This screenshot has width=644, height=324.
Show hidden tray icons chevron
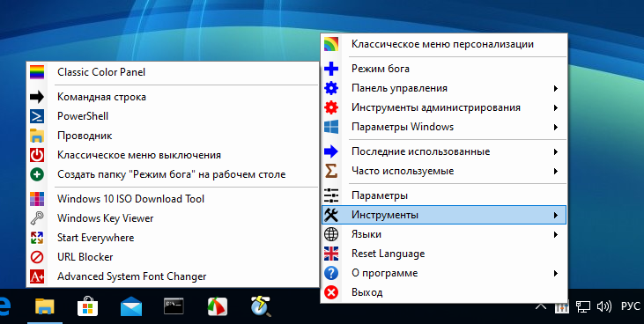pos(541,306)
